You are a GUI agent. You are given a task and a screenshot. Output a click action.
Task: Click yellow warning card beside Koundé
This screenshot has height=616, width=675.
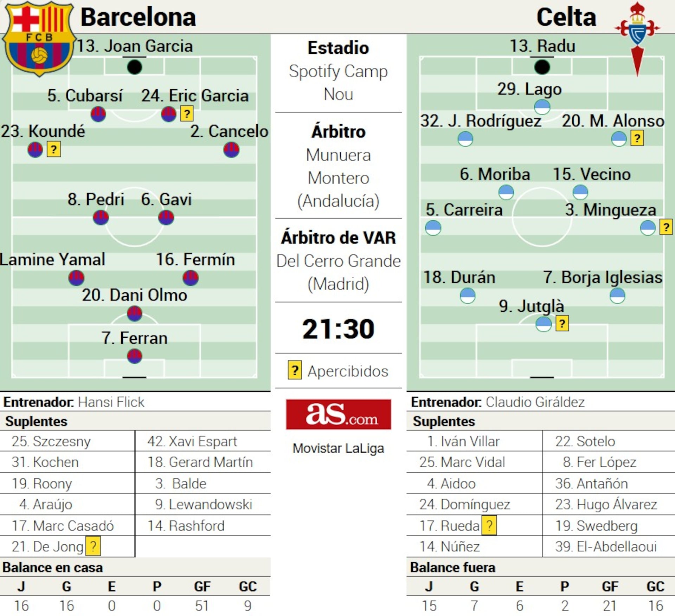(x=53, y=149)
